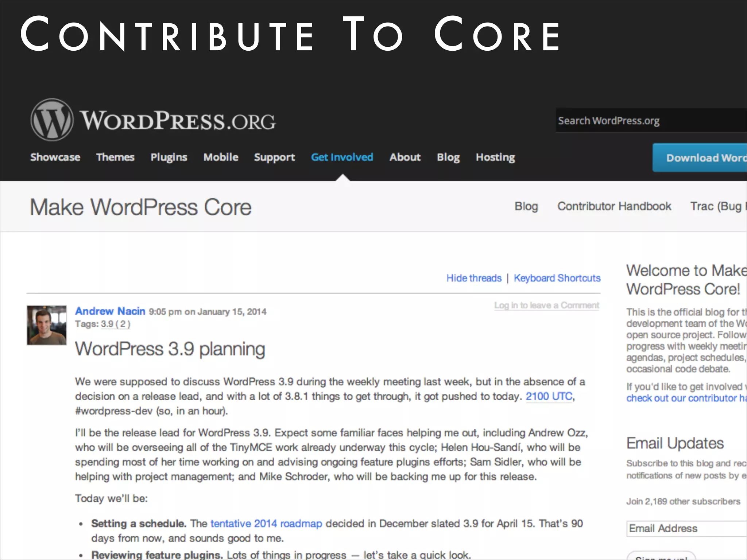Click Join 2,189 other subscribers text
Viewport: 747px width, 560px height.
684,501
